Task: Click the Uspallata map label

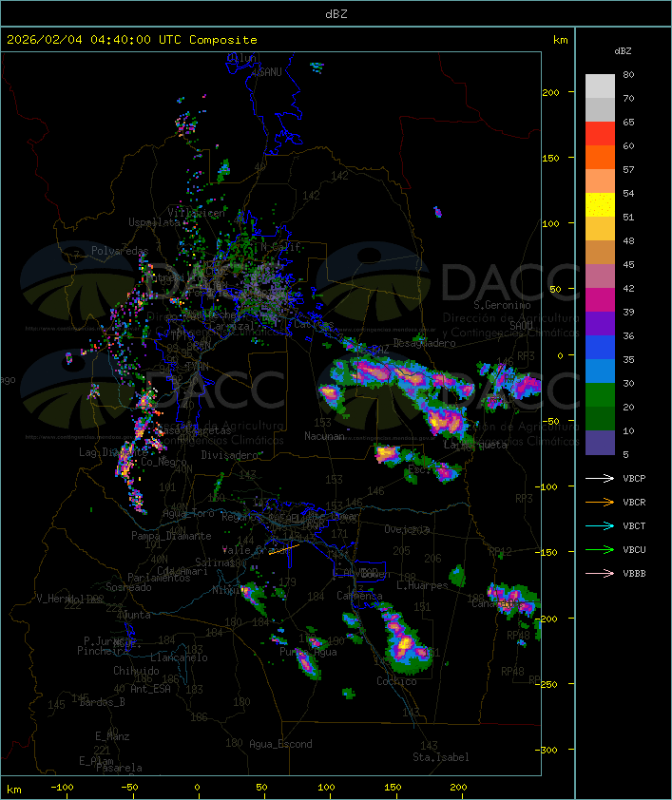Action: point(154,222)
